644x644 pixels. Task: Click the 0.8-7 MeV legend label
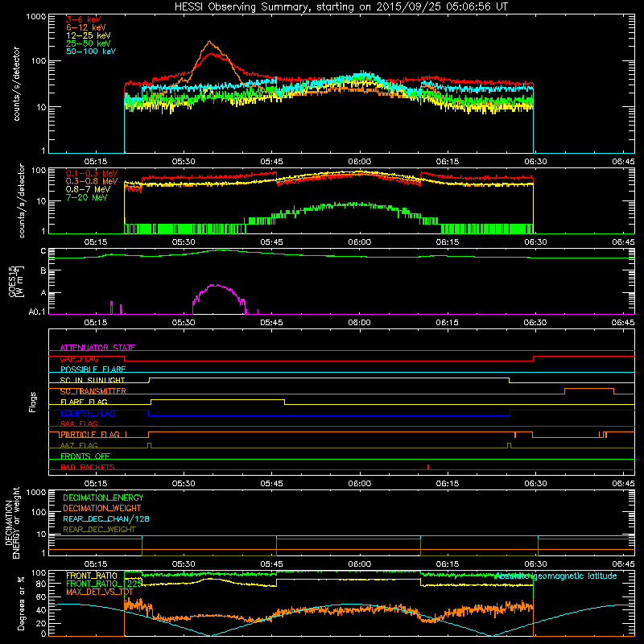point(89,189)
